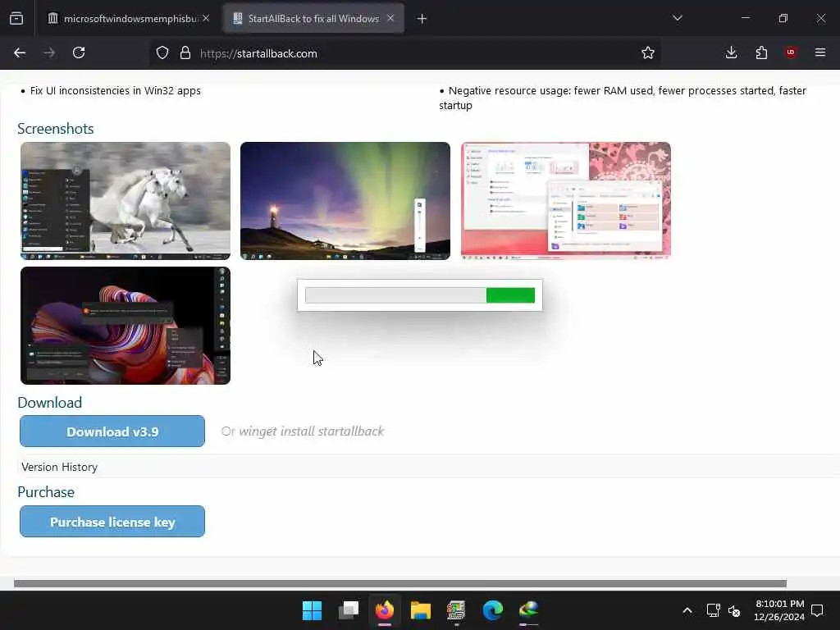
Task: Open the Task Manager taskbar icon
Action: tap(456, 610)
